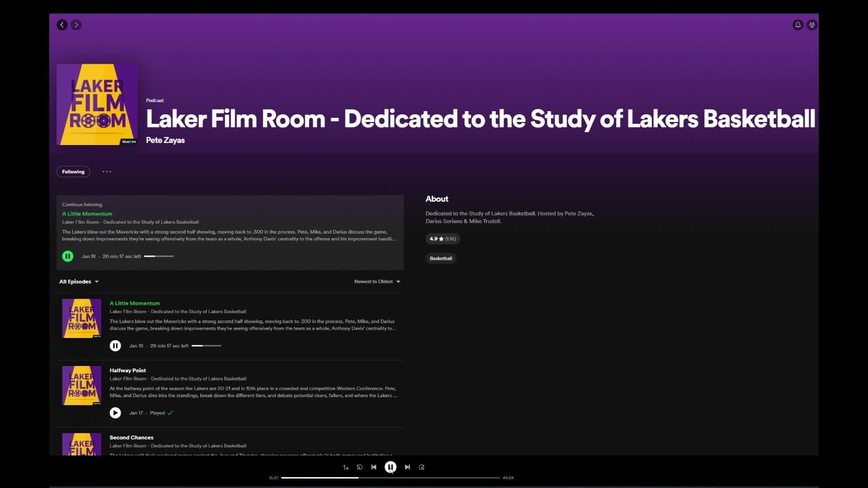Pause playback in the bottom player bar
The width and height of the screenshot is (868, 488).
click(x=391, y=467)
